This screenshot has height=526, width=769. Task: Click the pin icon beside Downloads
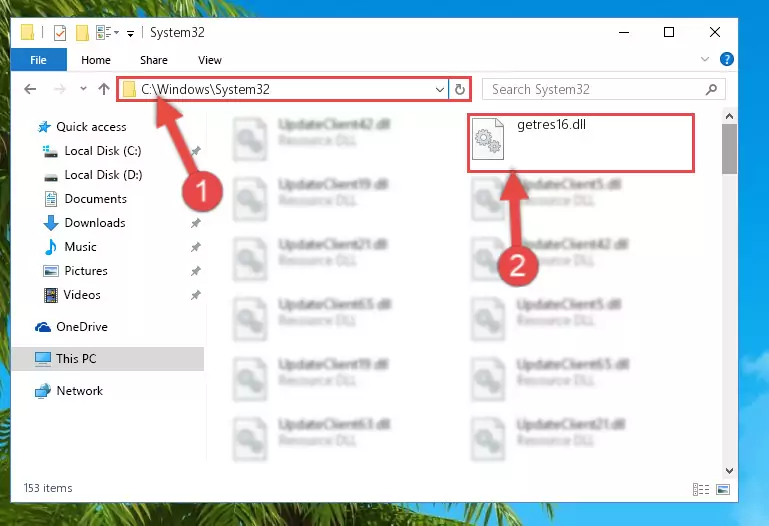tap(196, 223)
